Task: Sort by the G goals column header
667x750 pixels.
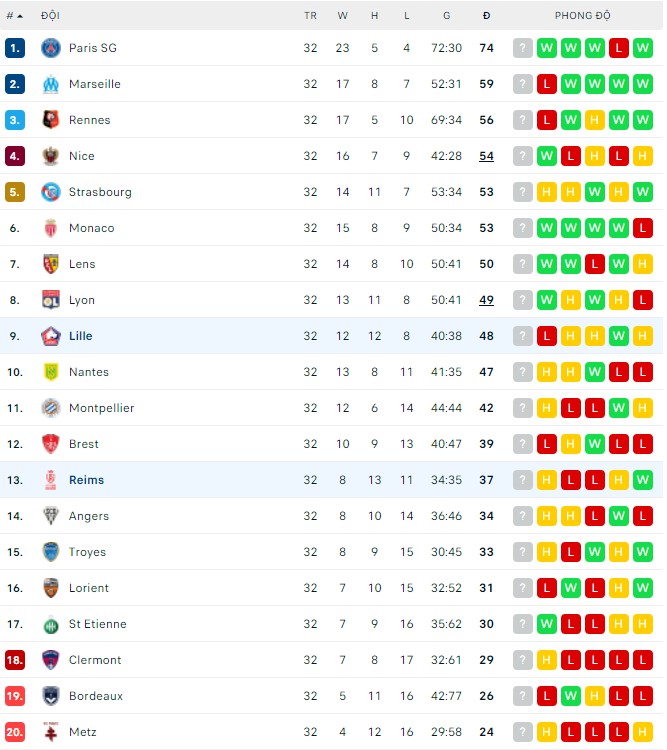Action: pyautogui.click(x=446, y=16)
